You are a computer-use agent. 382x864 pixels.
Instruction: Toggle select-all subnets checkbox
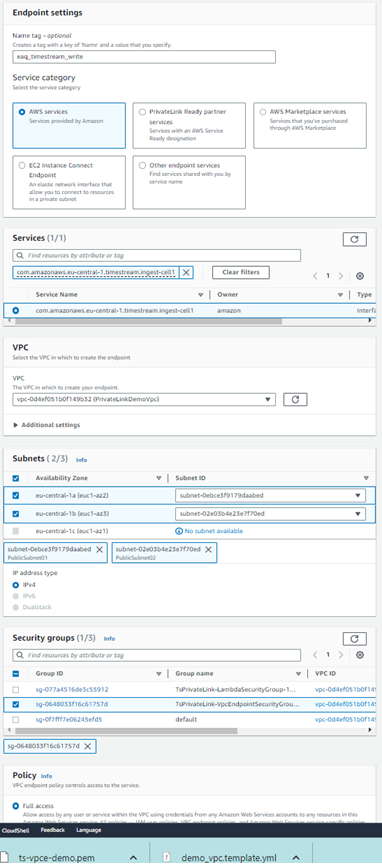(15, 478)
